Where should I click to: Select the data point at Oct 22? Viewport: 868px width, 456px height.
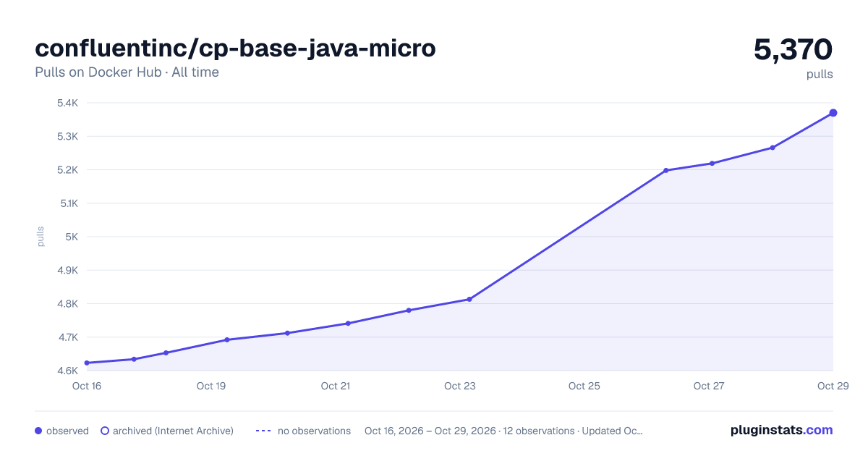pyautogui.click(x=409, y=311)
